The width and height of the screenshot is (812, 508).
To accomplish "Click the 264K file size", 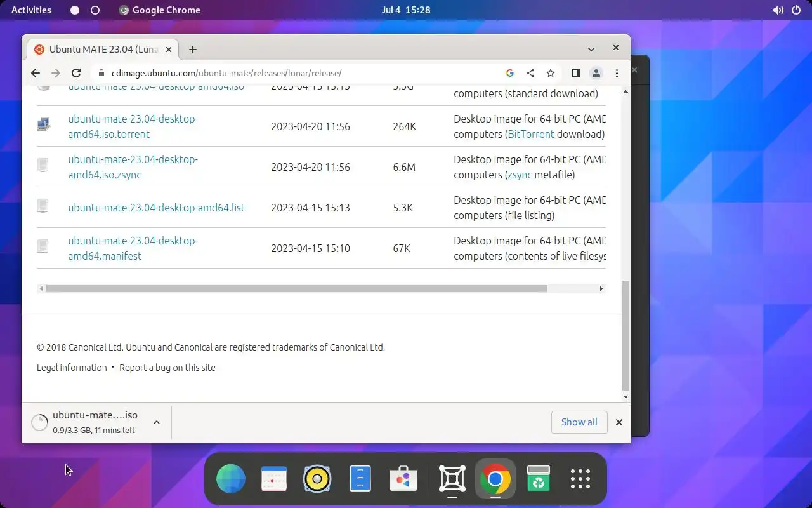I will (x=404, y=126).
